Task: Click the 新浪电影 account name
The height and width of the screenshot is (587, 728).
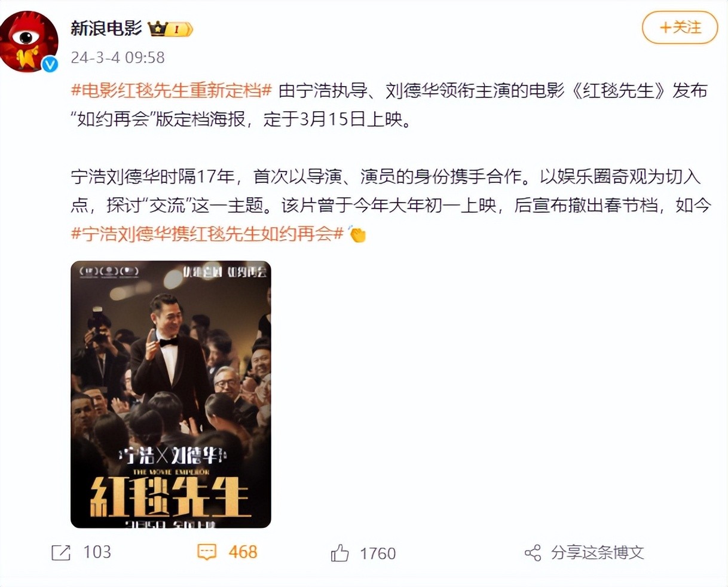Action: (x=106, y=28)
